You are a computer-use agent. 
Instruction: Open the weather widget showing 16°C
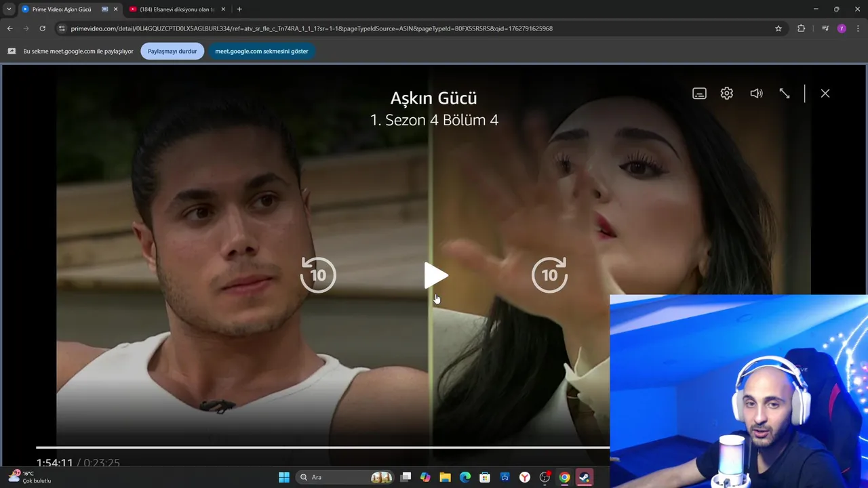tap(30, 477)
